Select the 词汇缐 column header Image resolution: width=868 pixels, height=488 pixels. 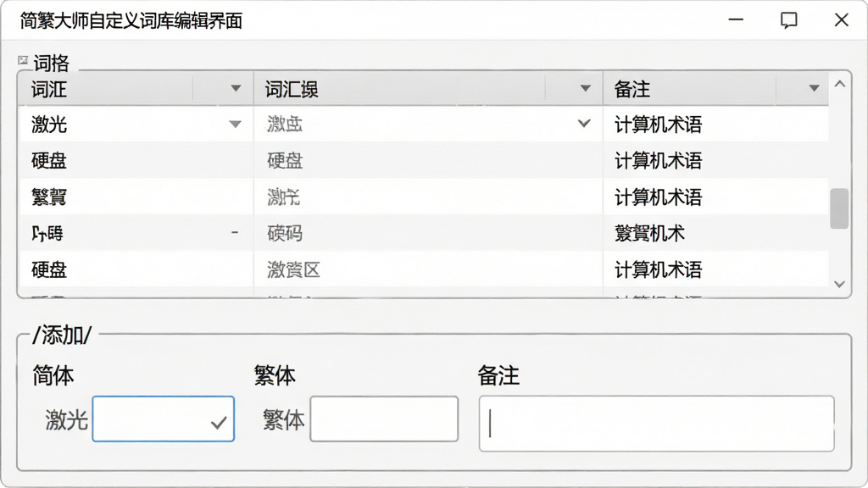[x=428, y=88]
